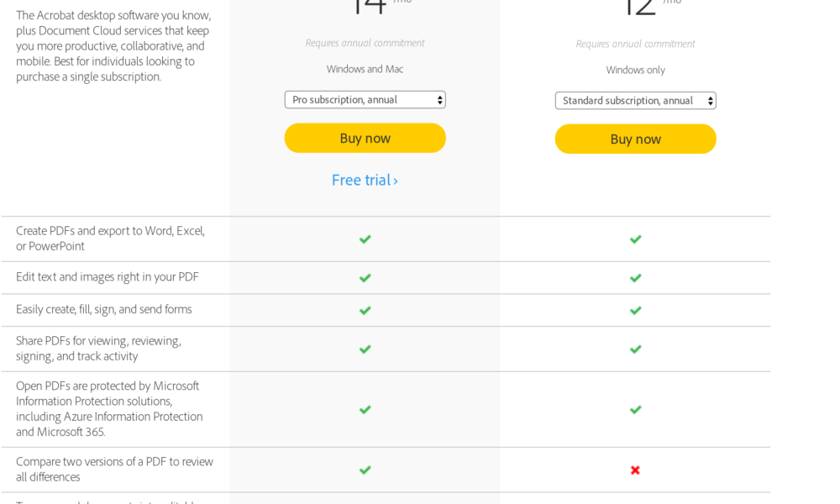The image size is (840, 504).
Task: Click the Compare two versions feature text
Action: [114, 469]
